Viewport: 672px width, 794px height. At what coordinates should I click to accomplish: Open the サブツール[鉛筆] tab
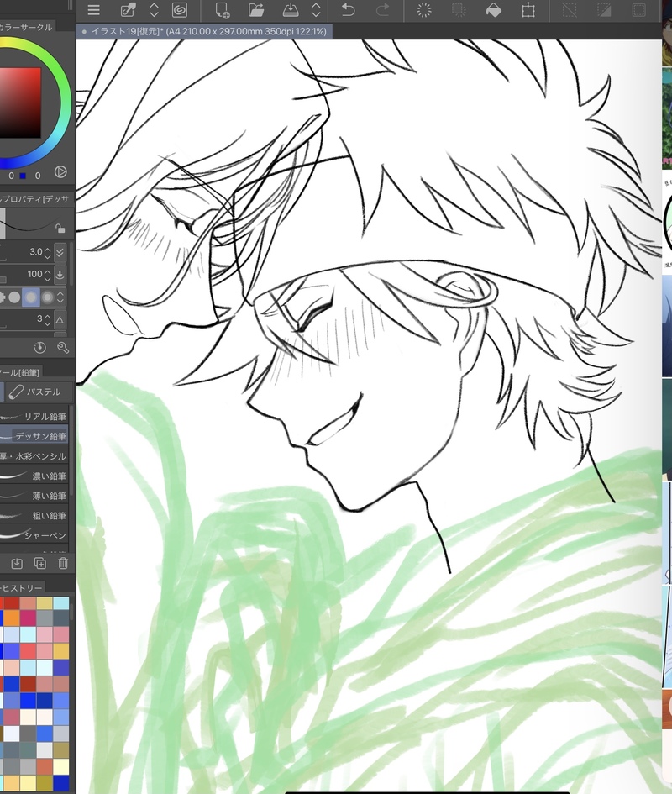click(20, 372)
